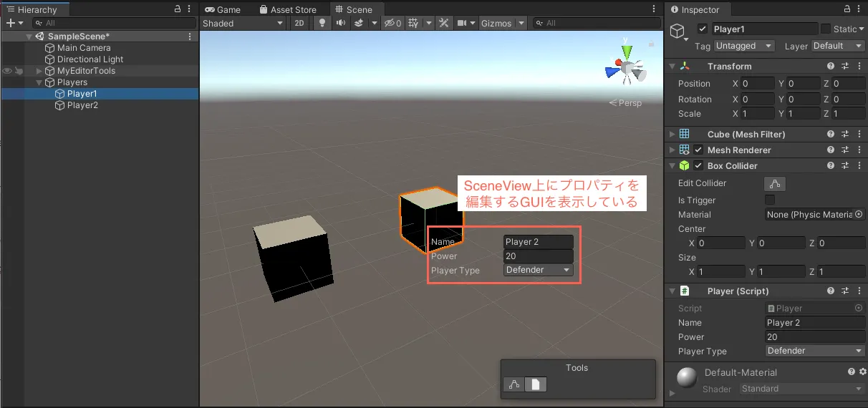Toggle skybox and effects layers icon

359,23
